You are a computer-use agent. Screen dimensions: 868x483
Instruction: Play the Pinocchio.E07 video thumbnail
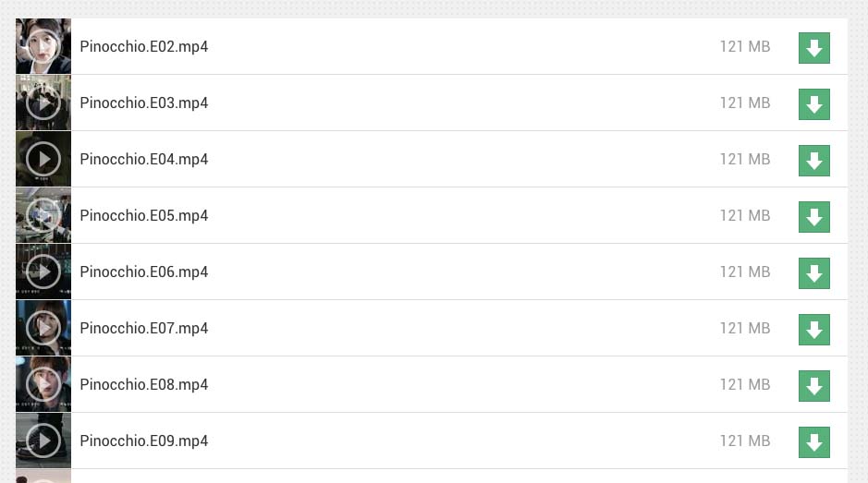(43, 328)
